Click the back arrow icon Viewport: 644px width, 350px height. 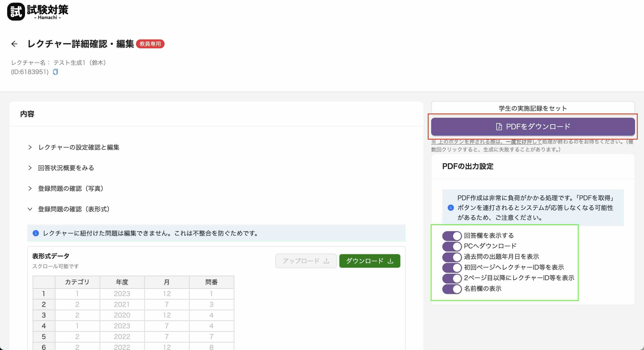click(14, 44)
